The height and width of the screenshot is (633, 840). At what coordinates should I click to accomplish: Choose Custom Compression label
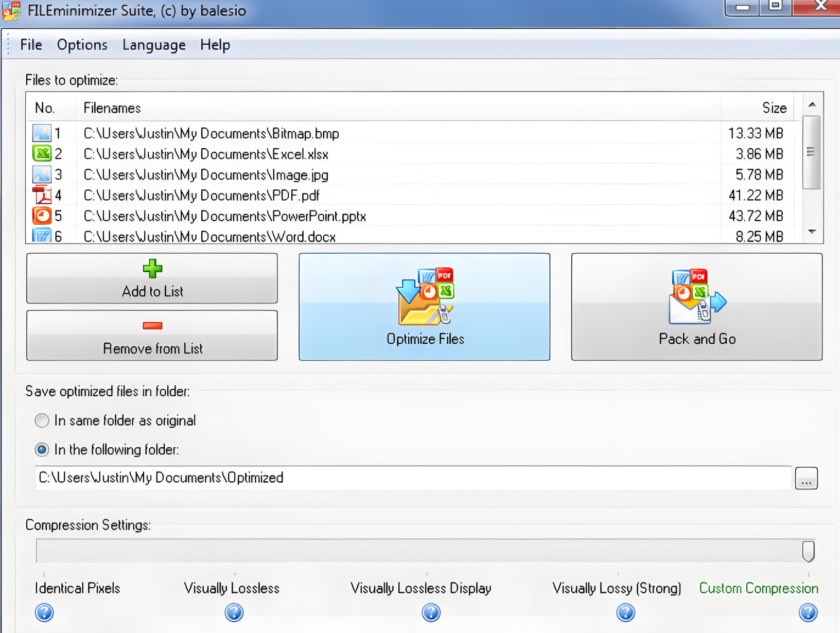[x=759, y=588]
